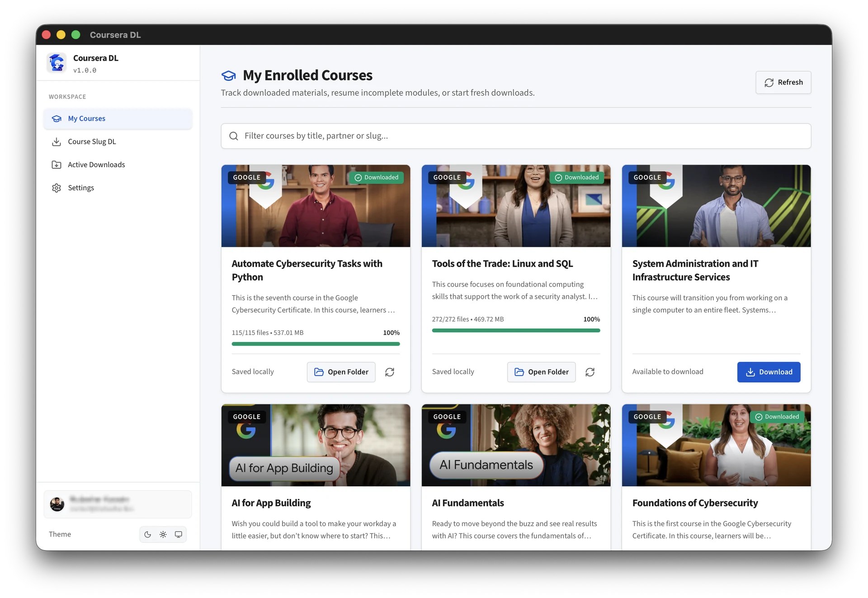Click the "Available to download" status text

[668, 372]
